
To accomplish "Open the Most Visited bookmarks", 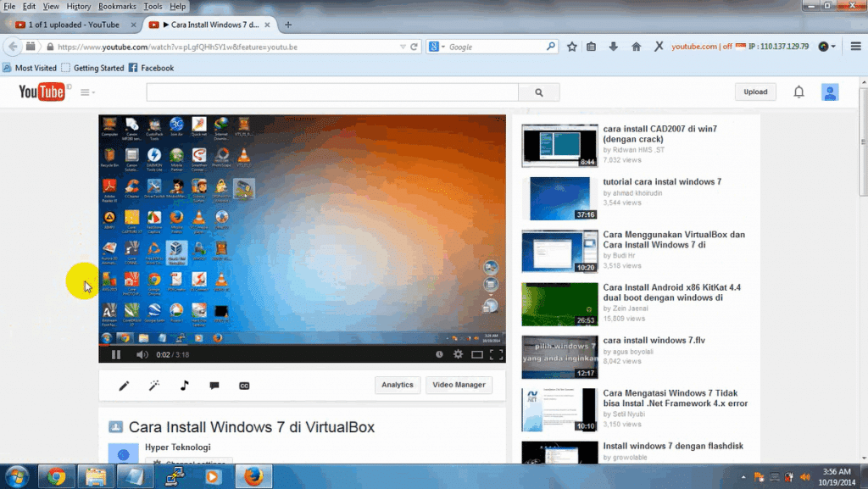I will (x=30, y=68).
